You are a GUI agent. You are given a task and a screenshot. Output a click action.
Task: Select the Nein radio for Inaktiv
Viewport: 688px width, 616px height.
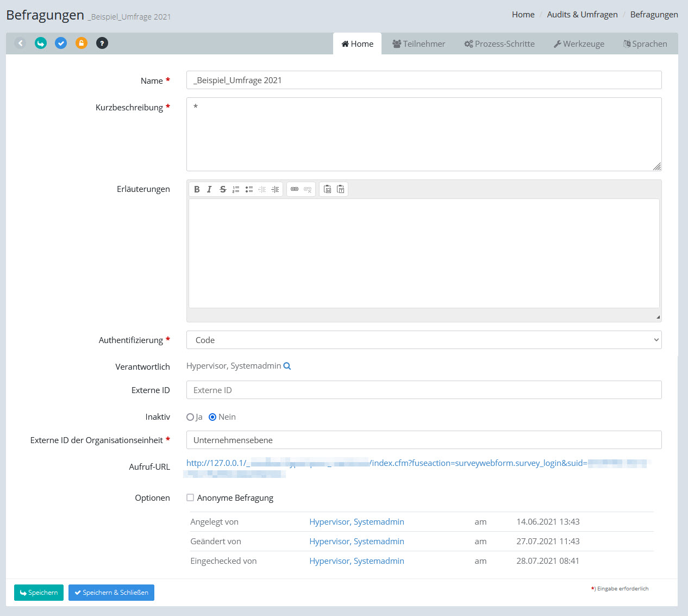[212, 417]
